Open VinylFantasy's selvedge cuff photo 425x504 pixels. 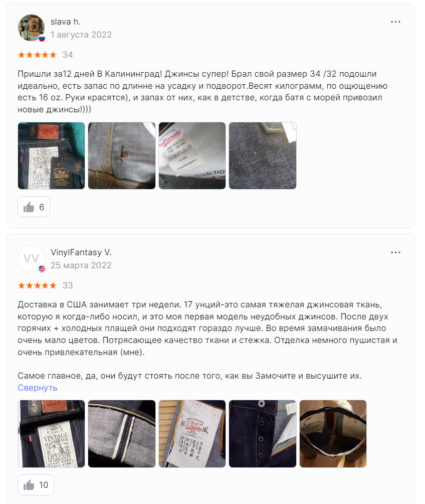click(x=122, y=434)
